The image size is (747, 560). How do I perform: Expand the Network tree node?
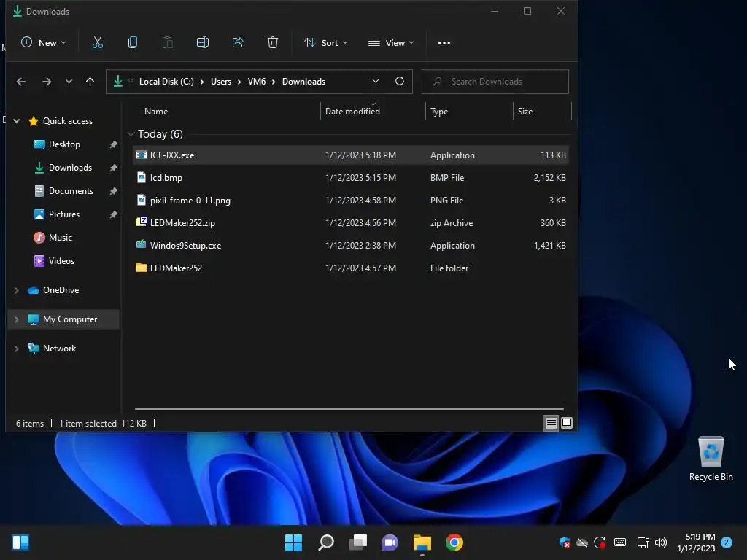coord(17,349)
